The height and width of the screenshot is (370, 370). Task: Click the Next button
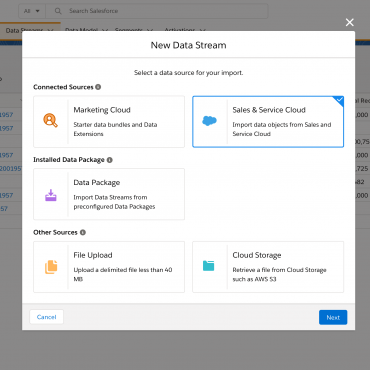(x=333, y=317)
